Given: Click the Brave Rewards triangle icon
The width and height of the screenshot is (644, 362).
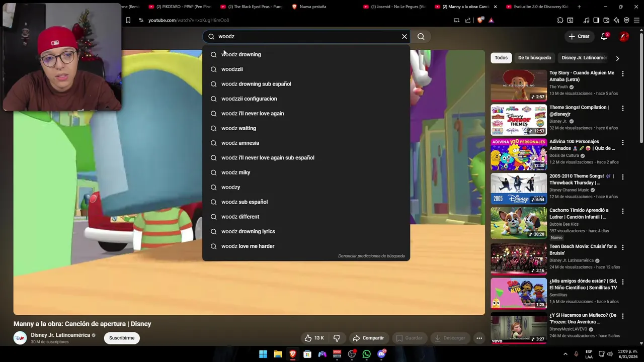Looking at the screenshot, I should pyautogui.click(x=491, y=20).
